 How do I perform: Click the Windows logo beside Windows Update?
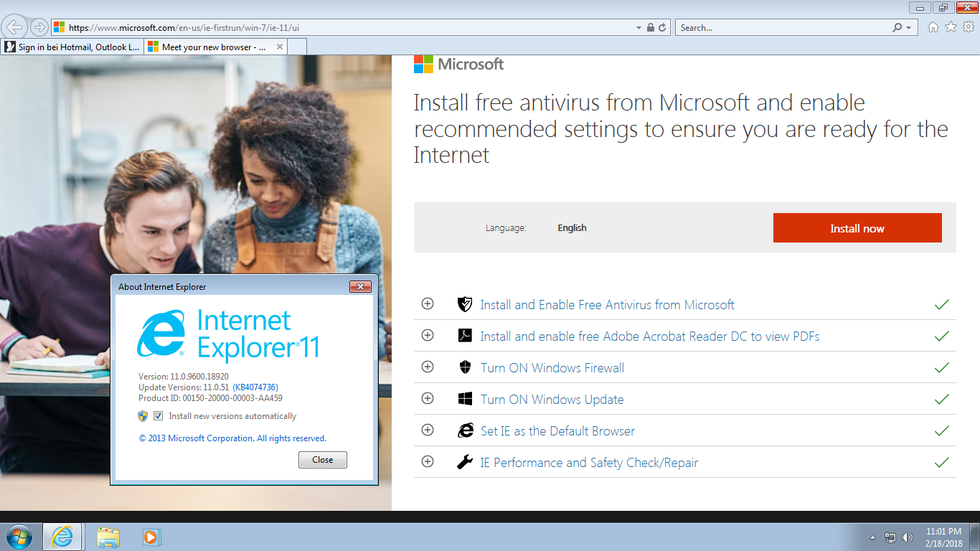point(465,399)
